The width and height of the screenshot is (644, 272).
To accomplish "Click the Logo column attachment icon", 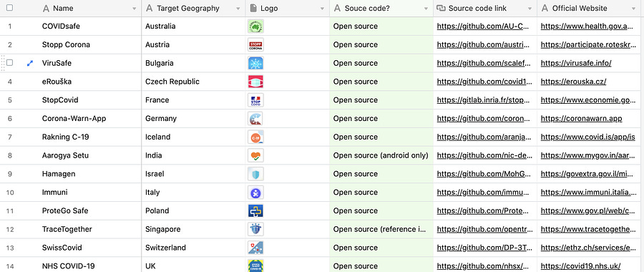I will (253, 8).
